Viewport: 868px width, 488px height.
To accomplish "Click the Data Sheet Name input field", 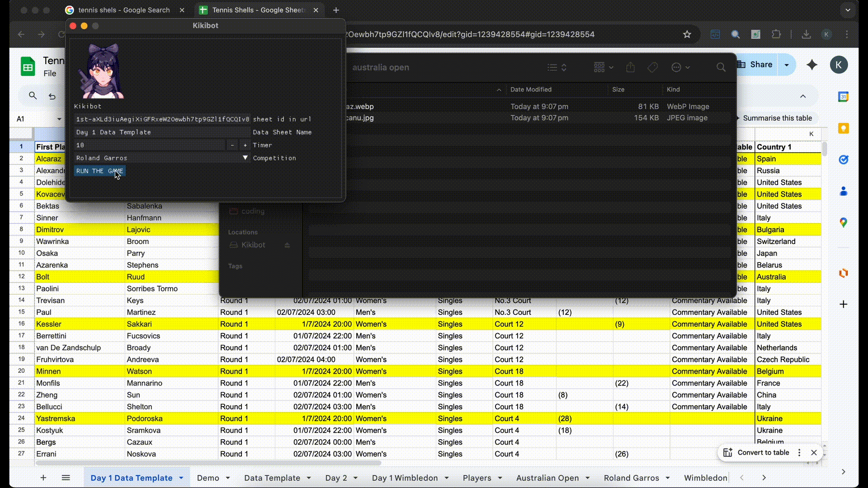I will [x=162, y=132].
